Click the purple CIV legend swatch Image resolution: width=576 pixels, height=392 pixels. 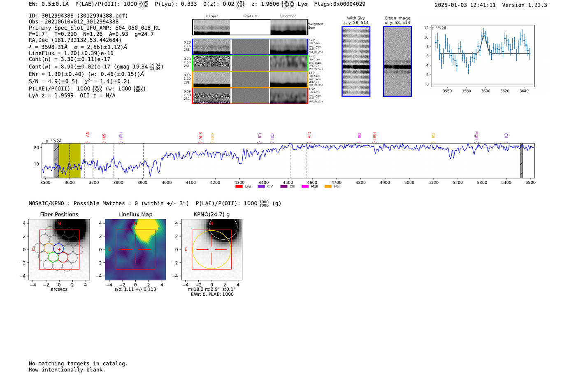[x=261, y=187]
